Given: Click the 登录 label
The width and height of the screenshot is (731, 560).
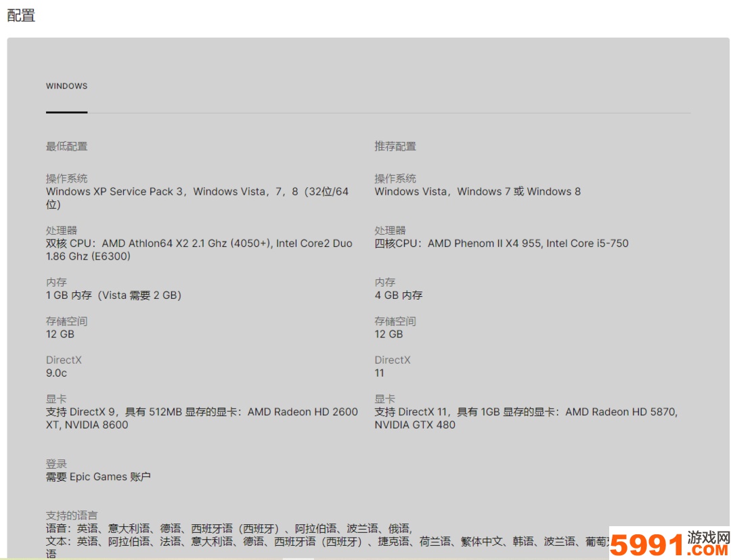Looking at the screenshot, I should 56,464.
